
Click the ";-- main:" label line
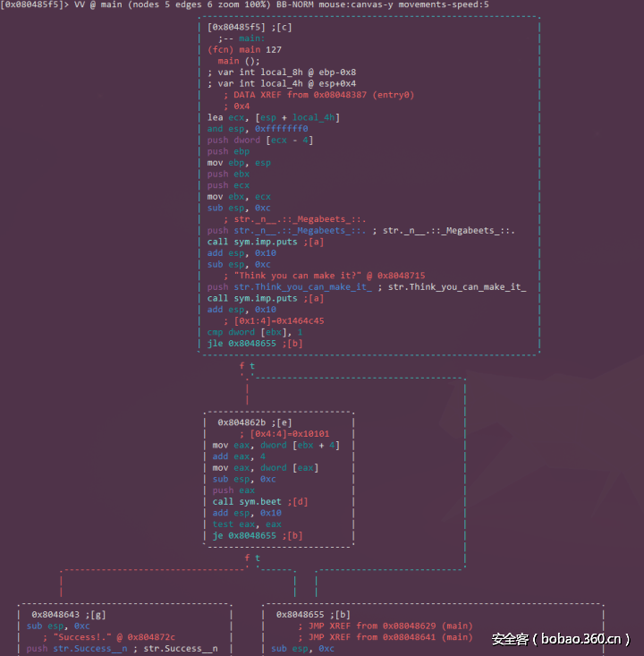pos(241,38)
